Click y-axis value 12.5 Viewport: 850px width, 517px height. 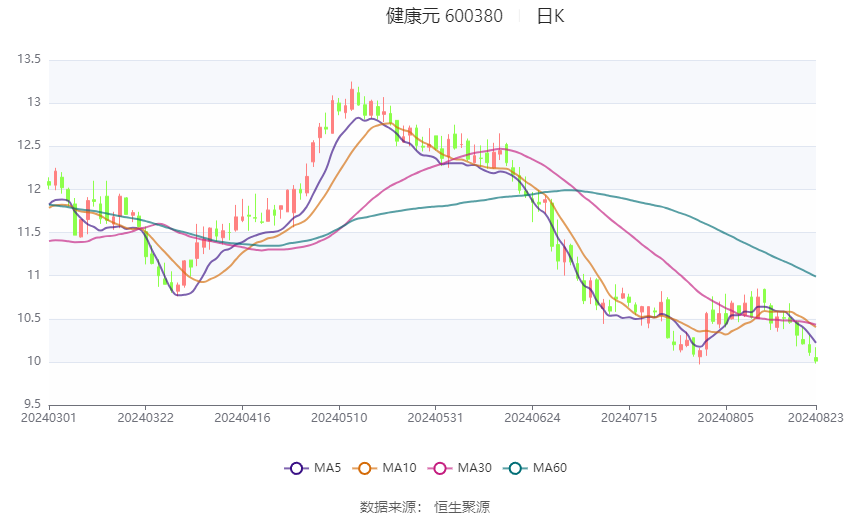tap(29, 145)
